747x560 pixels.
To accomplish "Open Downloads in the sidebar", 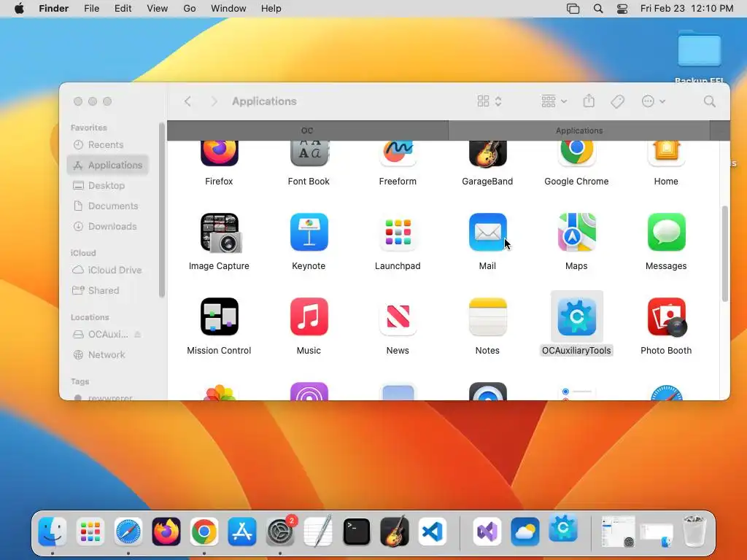I will [x=108, y=227].
